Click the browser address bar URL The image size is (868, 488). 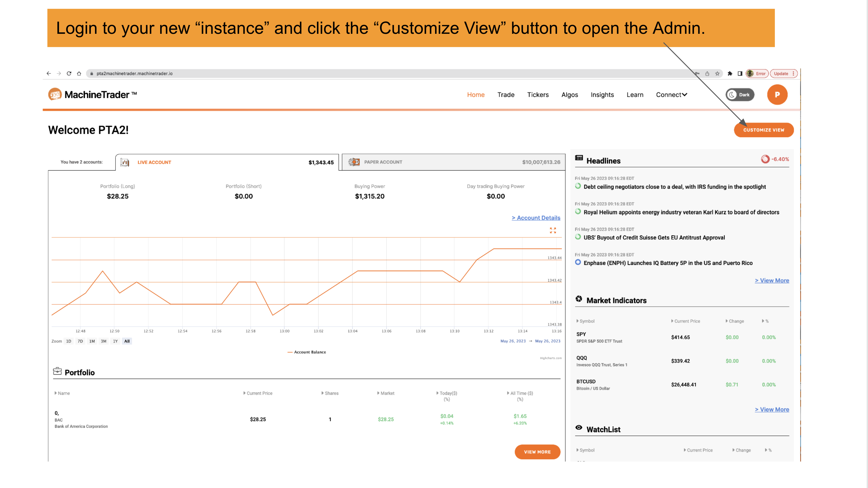click(x=134, y=73)
